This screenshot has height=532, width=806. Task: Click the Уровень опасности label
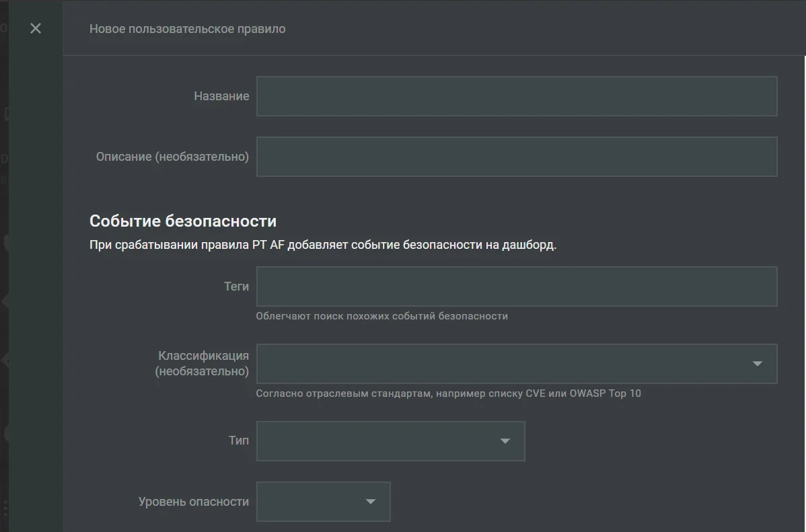[x=194, y=502]
